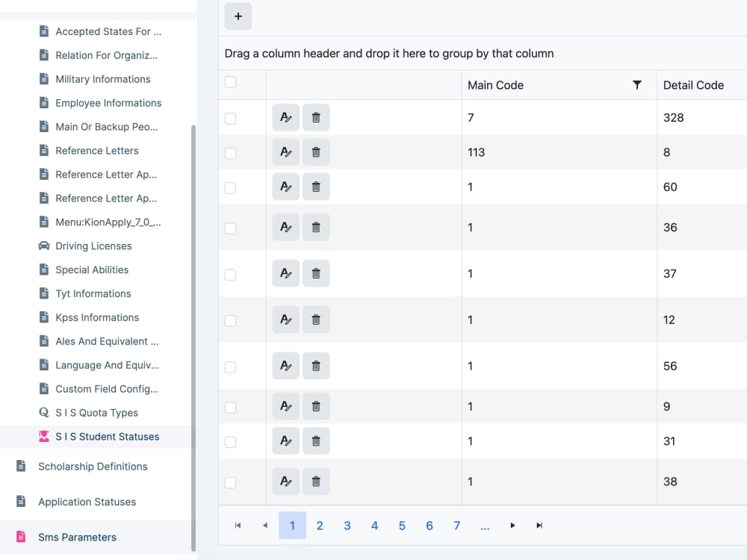
Task: Edit the row with Main Code 113
Action: tap(286, 152)
